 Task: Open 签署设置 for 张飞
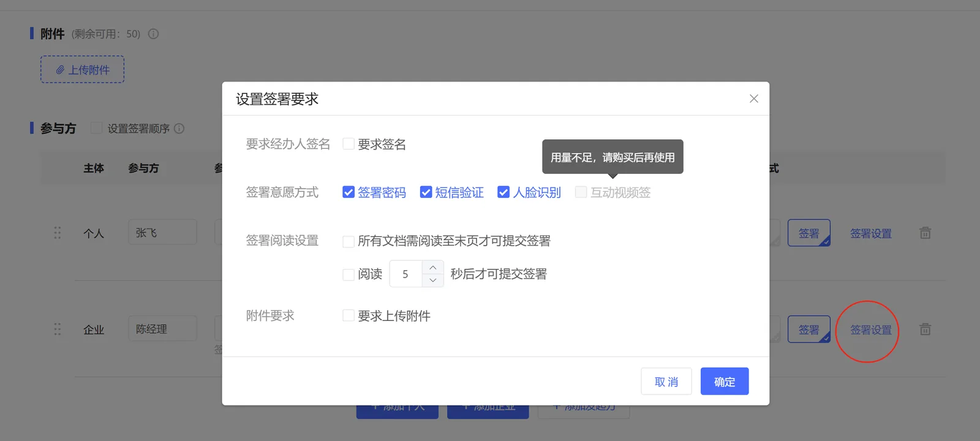pyautogui.click(x=870, y=233)
